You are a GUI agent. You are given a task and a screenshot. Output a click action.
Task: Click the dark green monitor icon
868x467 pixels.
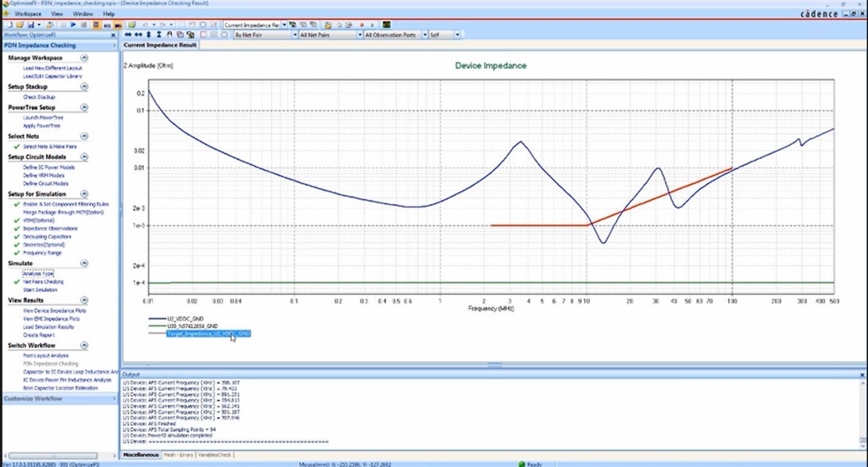pos(387,25)
